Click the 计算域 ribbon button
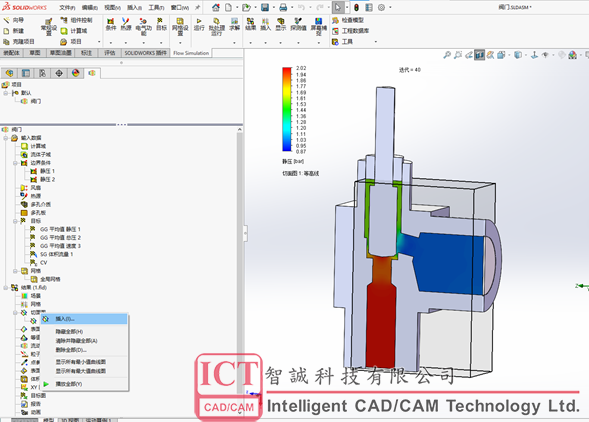This screenshot has height=422, width=589. pyautogui.click(x=74, y=31)
